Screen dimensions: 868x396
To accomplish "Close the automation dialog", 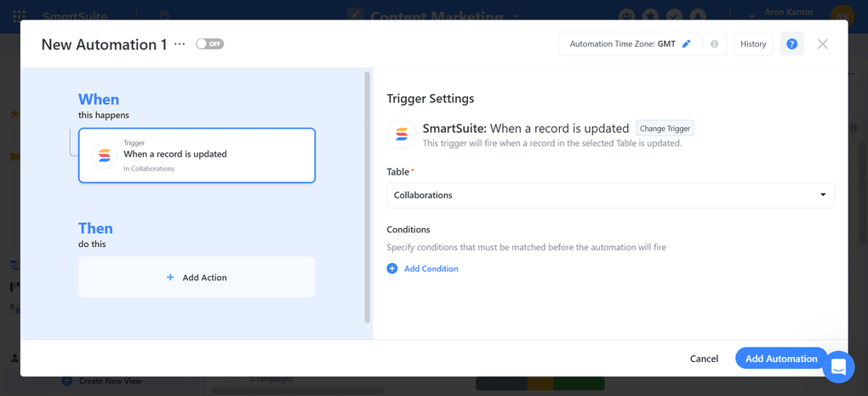I will click(823, 43).
